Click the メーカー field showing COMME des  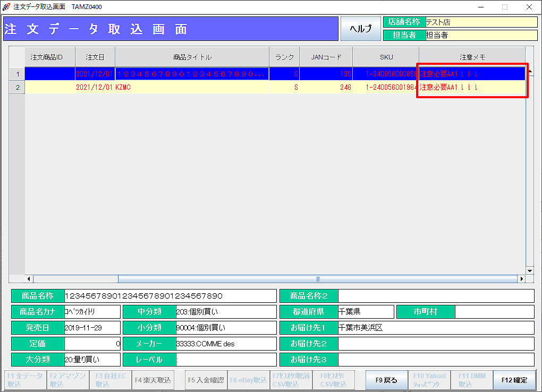coord(226,344)
